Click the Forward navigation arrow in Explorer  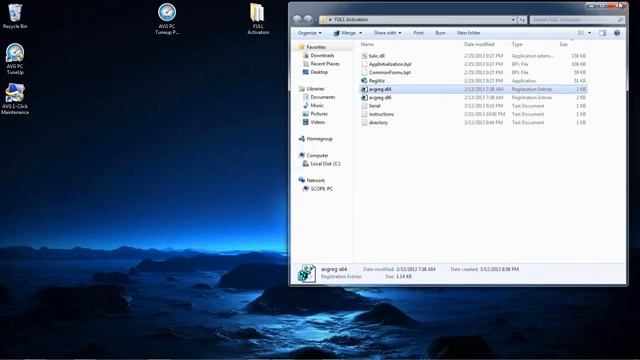tap(308, 19)
